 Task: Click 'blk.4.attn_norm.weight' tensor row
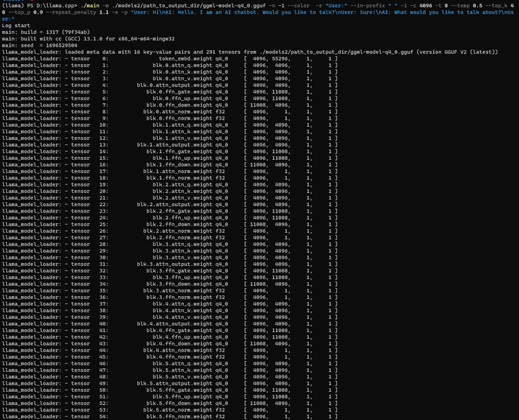(169, 350)
